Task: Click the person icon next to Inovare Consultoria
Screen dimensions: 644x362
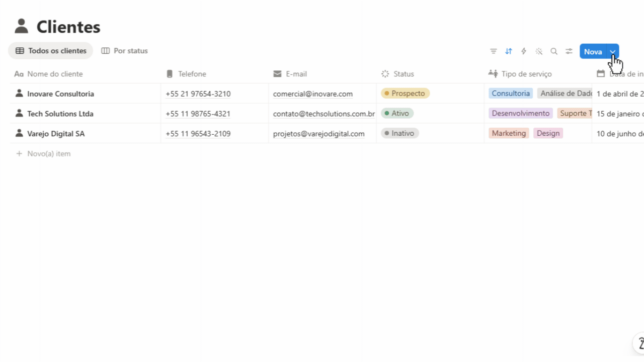Action: [x=19, y=93]
